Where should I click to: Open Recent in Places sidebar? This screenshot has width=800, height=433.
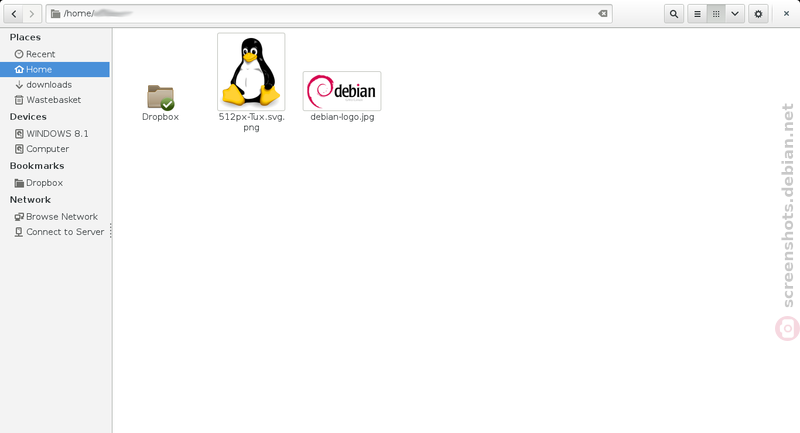click(x=55, y=54)
